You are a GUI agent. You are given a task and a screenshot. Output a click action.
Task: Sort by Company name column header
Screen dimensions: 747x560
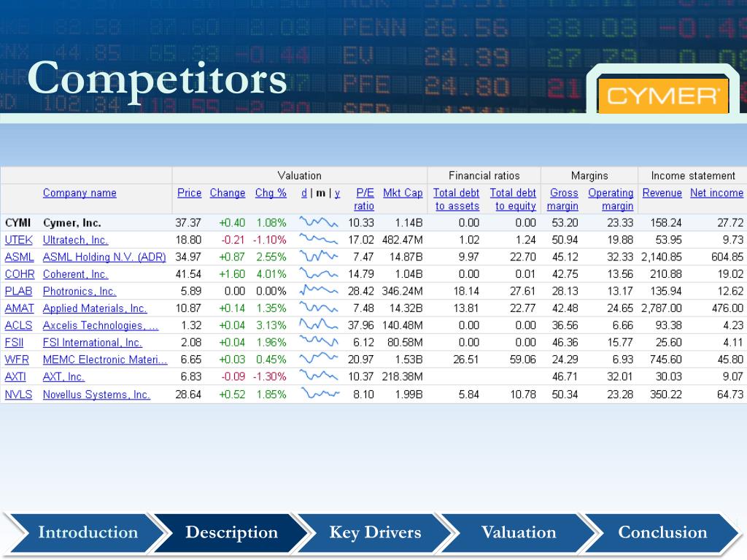(x=80, y=192)
